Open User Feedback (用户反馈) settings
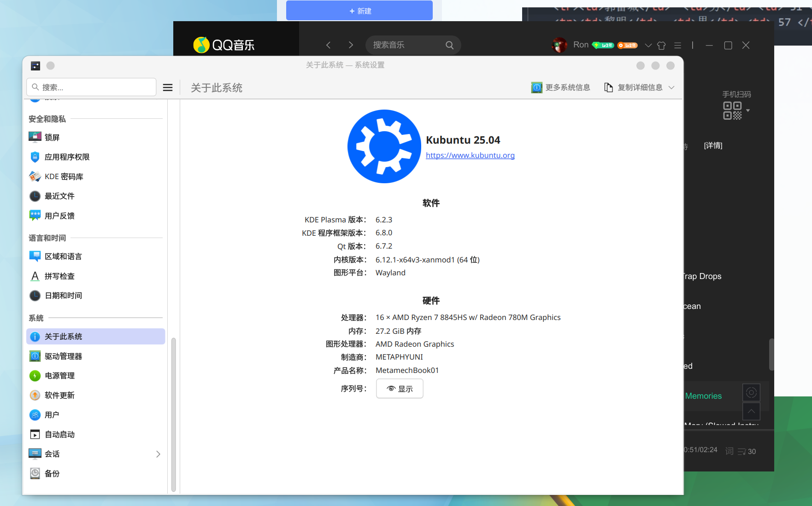The width and height of the screenshot is (812, 506). tap(95, 215)
